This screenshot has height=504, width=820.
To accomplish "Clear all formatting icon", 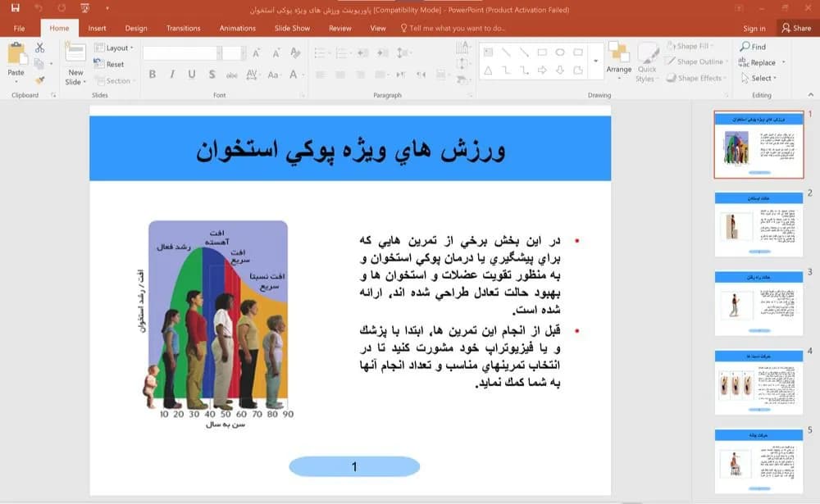I will tap(295, 52).
